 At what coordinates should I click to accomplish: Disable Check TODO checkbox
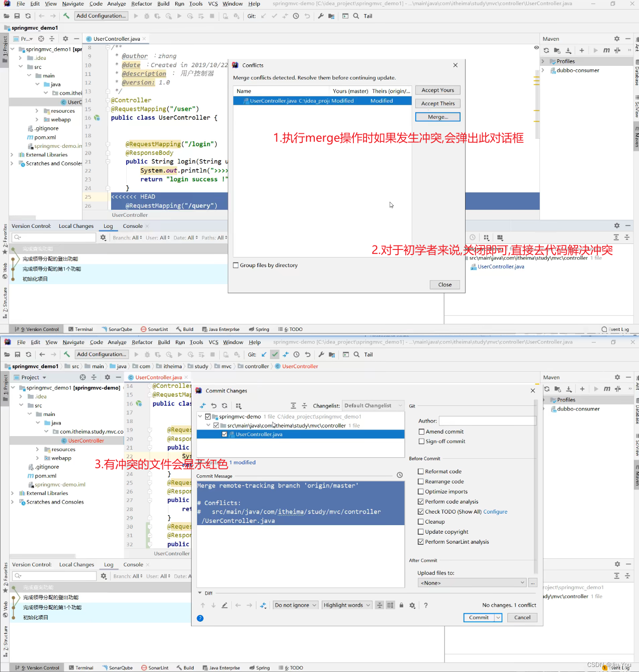(421, 512)
